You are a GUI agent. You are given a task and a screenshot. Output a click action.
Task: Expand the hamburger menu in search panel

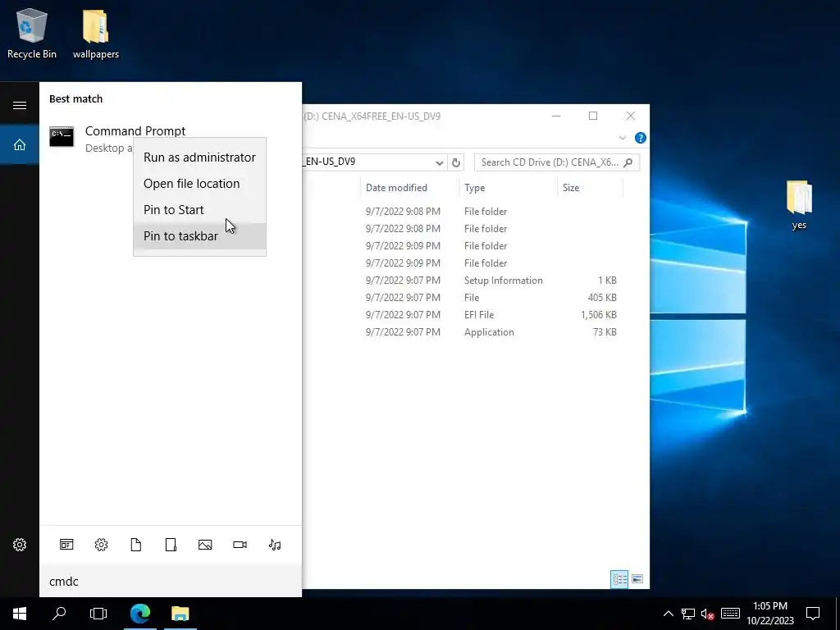20,105
